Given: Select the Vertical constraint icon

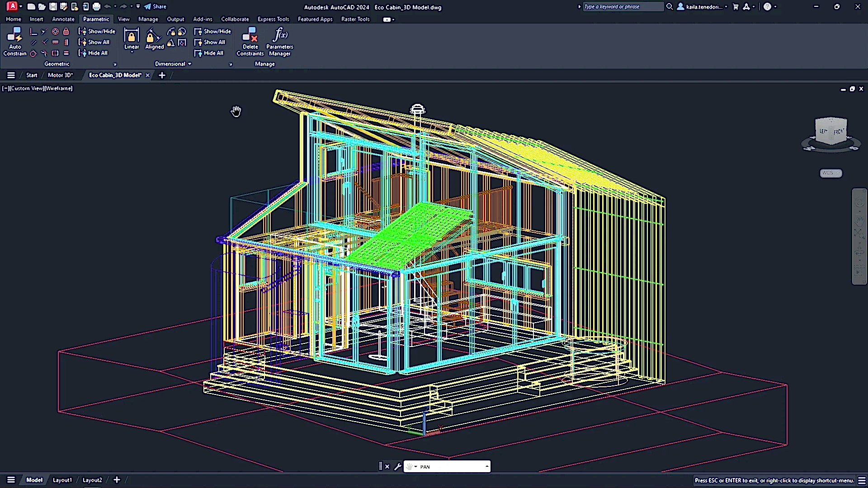Looking at the screenshot, I should [x=66, y=42].
